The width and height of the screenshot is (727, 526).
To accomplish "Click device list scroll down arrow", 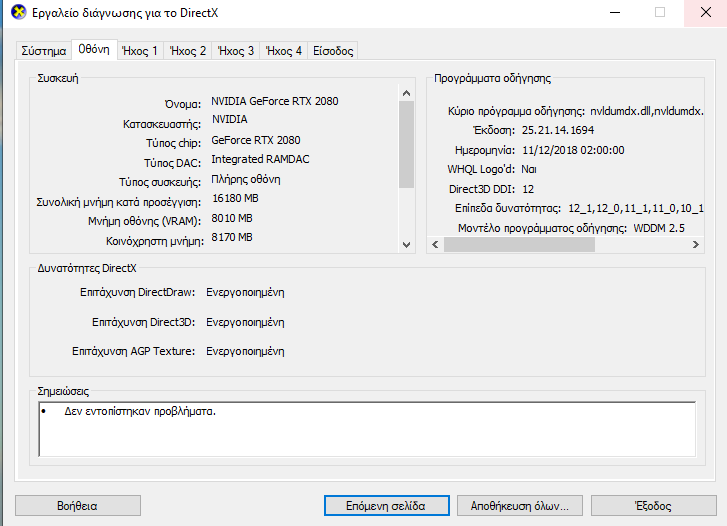I will click(x=407, y=244).
